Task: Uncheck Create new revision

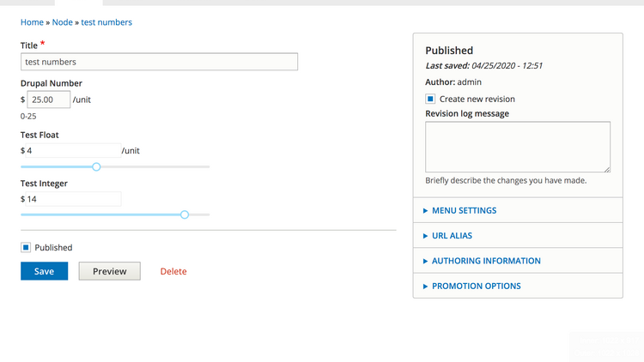Action: [x=431, y=100]
